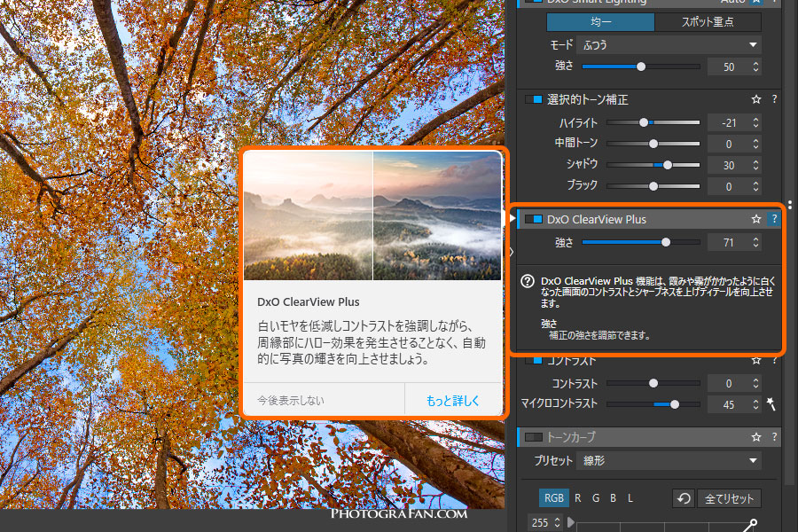Step the コントラスト value spinner
The image size is (798, 532).
tap(755, 383)
